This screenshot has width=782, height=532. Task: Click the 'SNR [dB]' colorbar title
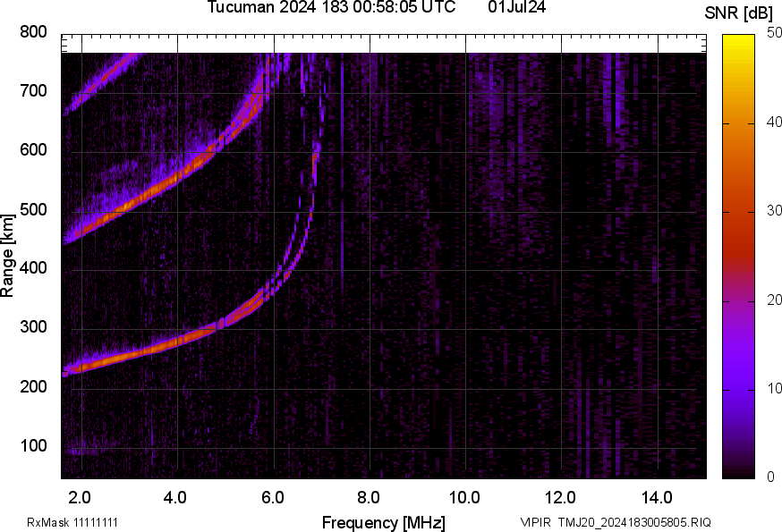pos(739,13)
